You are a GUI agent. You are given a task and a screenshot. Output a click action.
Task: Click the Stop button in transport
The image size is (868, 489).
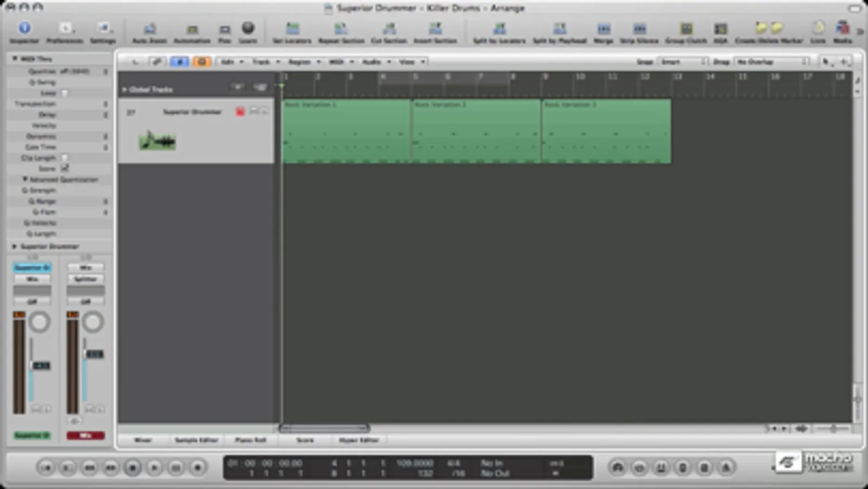click(x=132, y=467)
